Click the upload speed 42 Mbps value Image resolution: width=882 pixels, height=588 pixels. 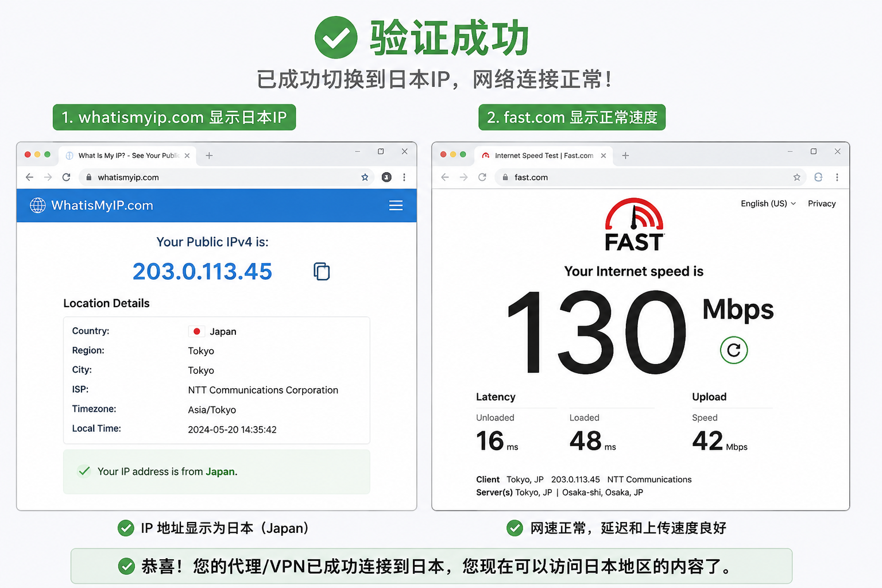tap(719, 441)
